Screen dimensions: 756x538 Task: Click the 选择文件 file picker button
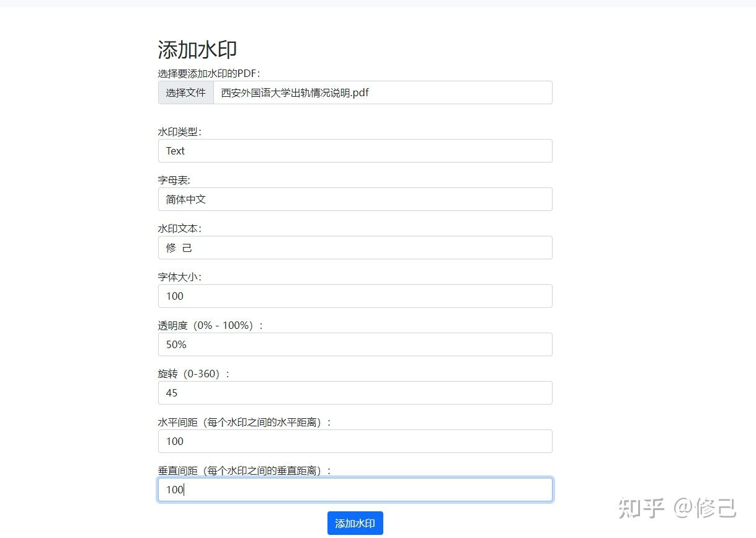[185, 92]
